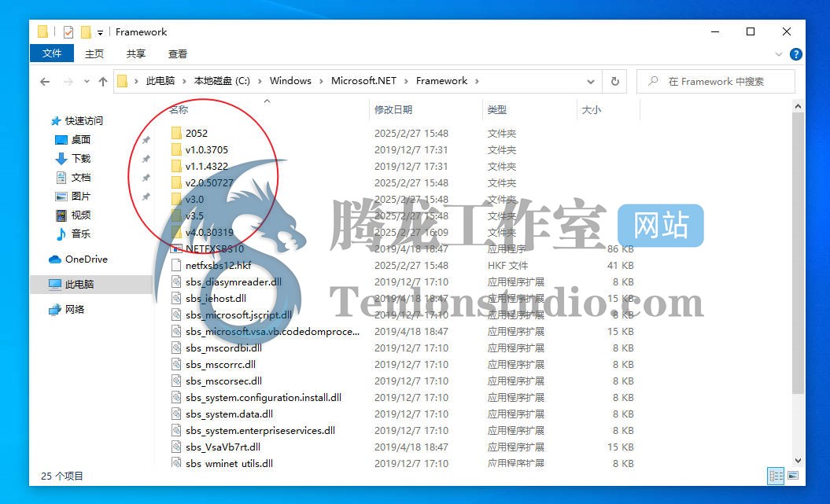
Task: Select sbs_system.enterpriseservices.dll file name
Action: 260,430
